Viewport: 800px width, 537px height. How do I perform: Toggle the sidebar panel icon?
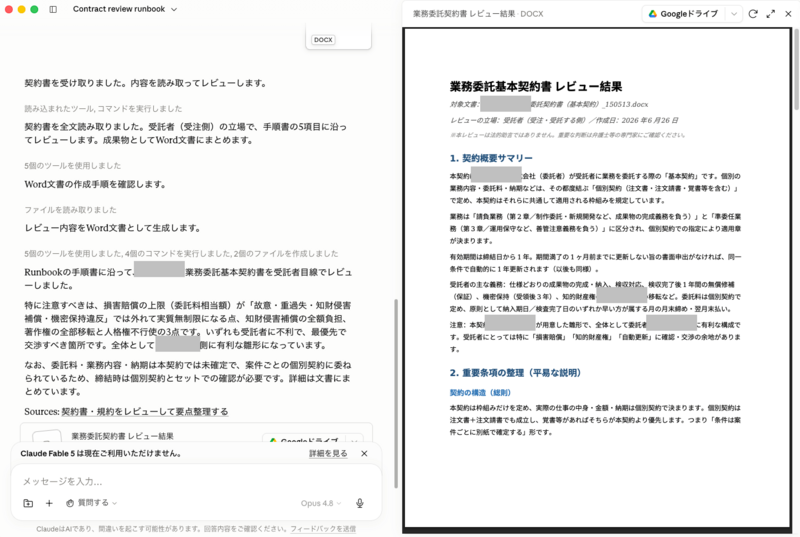(53, 9)
